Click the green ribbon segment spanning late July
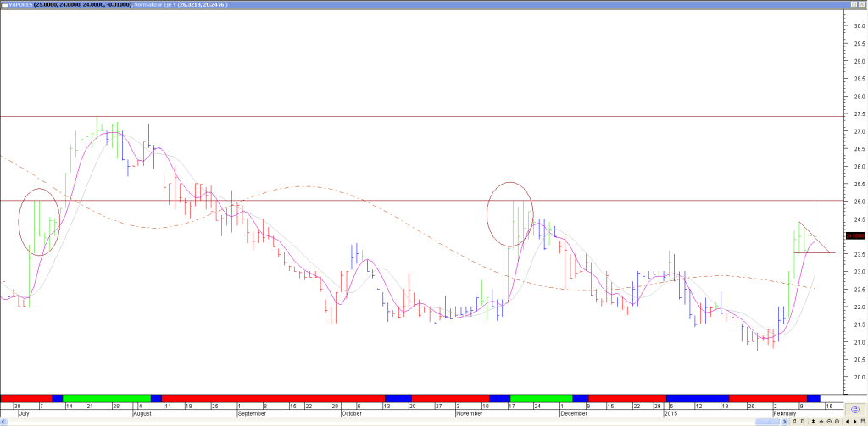The width and height of the screenshot is (868, 426). [106, 398]
